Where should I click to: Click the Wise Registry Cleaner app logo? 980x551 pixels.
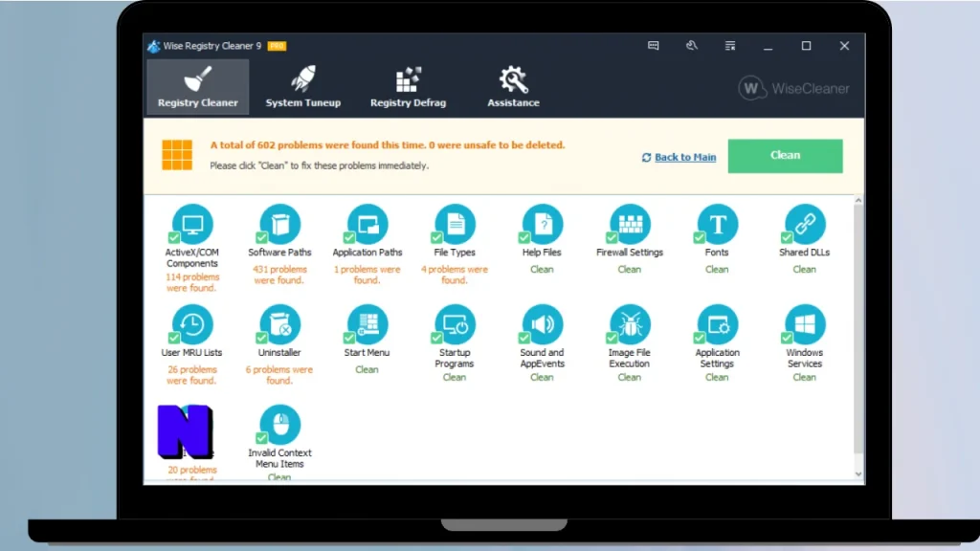click(x=154, y=46)
